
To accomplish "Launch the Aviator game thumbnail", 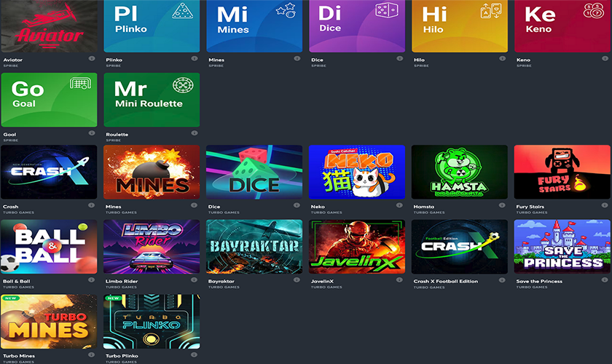I will click(50, 25).
